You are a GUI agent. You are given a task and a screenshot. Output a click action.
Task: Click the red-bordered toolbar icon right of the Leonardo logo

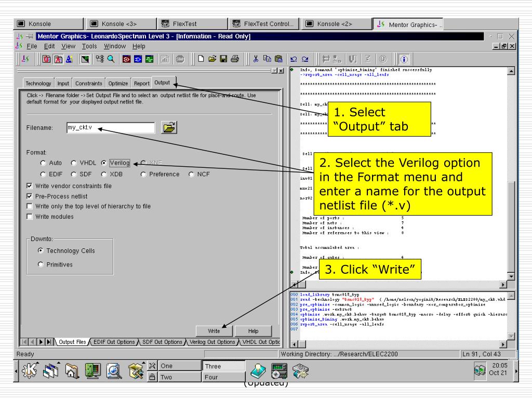point(46,59)
